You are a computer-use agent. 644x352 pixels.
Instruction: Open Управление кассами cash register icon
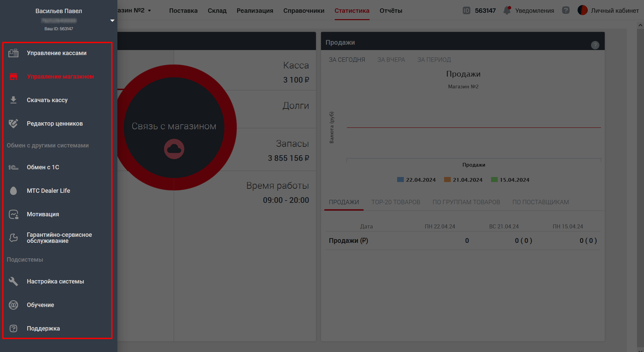click(13, 53)
